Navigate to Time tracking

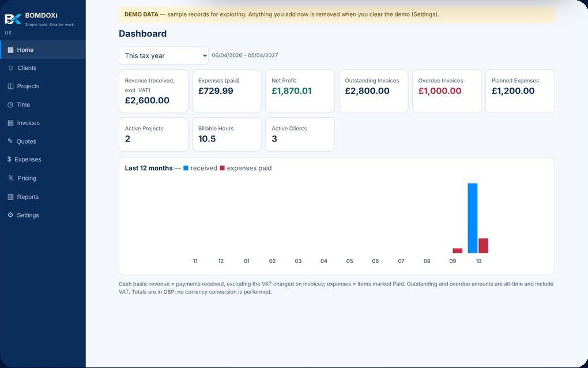pos(43,104)
